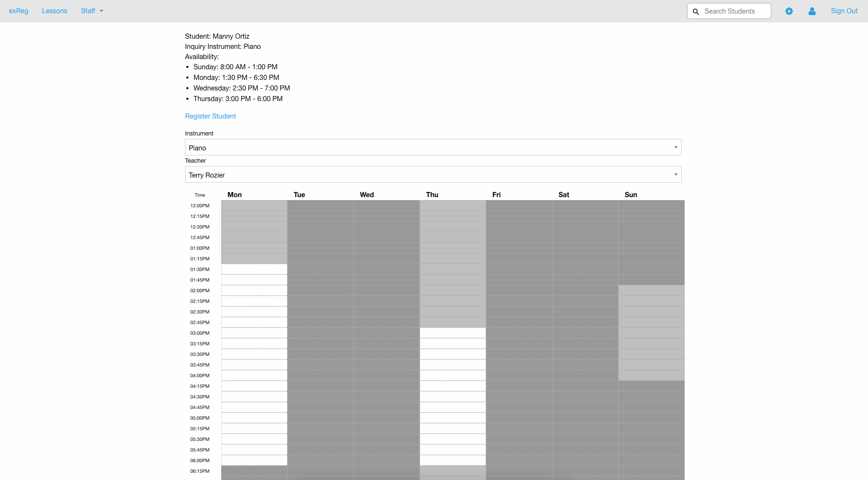Select Thursday 03:00PM time slot
The image size is (868, 480).
click(x=452, y=333)
